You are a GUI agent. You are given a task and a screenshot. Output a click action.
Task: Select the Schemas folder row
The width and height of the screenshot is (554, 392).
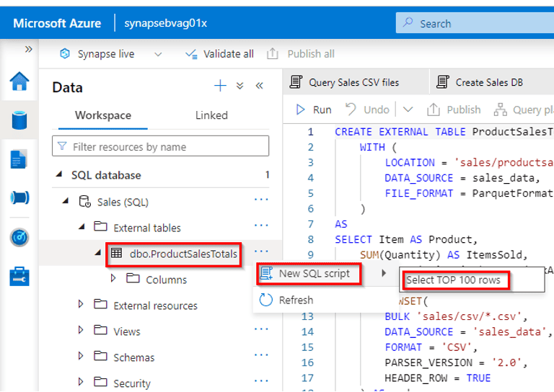161,356
